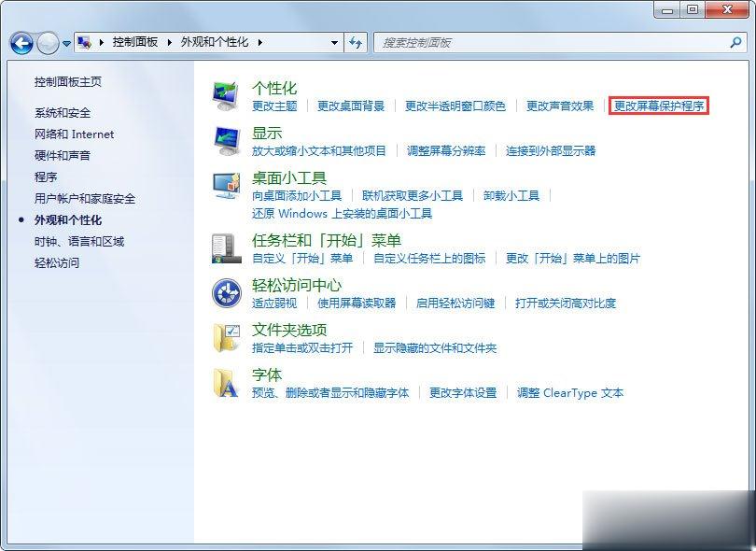Viewport: 756px width, 551px height.
Task: Open the 轻松访问中心 heading
Action: point(297,285)
